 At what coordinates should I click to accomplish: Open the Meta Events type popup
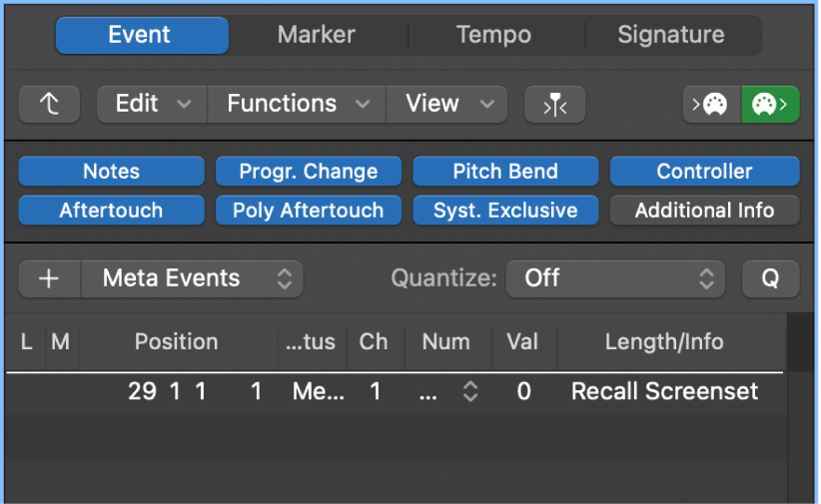coord(192,278)
